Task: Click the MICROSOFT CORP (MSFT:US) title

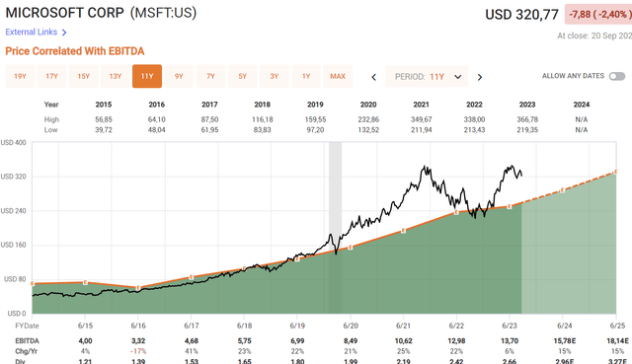Action: (101, 13)
